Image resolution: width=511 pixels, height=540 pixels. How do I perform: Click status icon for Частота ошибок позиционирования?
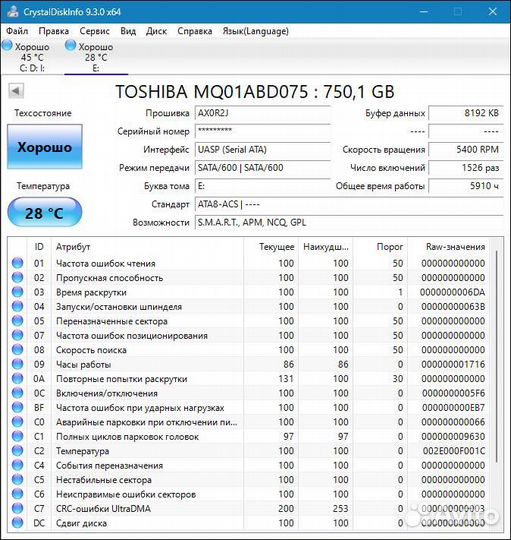(x=18, y=335)
